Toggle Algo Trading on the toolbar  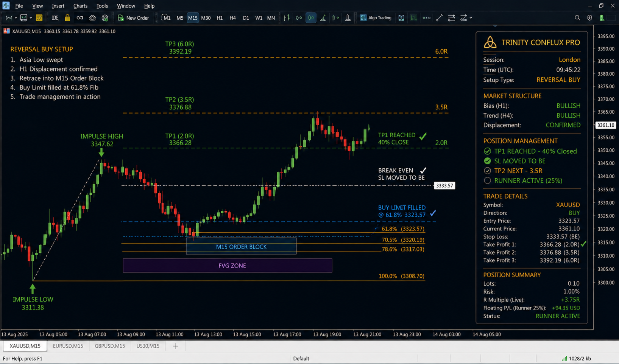pos(376,18)
